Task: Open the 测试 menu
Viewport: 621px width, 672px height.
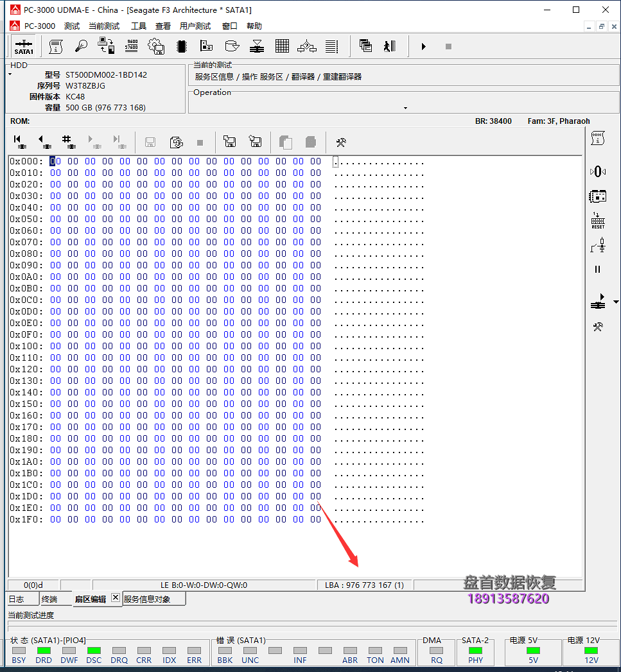Action: click(x=72, y=26)
